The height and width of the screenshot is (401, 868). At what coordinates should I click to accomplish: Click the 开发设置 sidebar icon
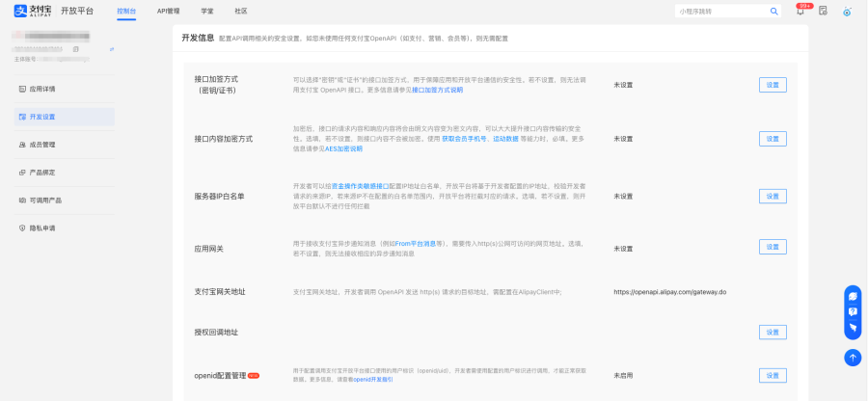coord(22,117)
